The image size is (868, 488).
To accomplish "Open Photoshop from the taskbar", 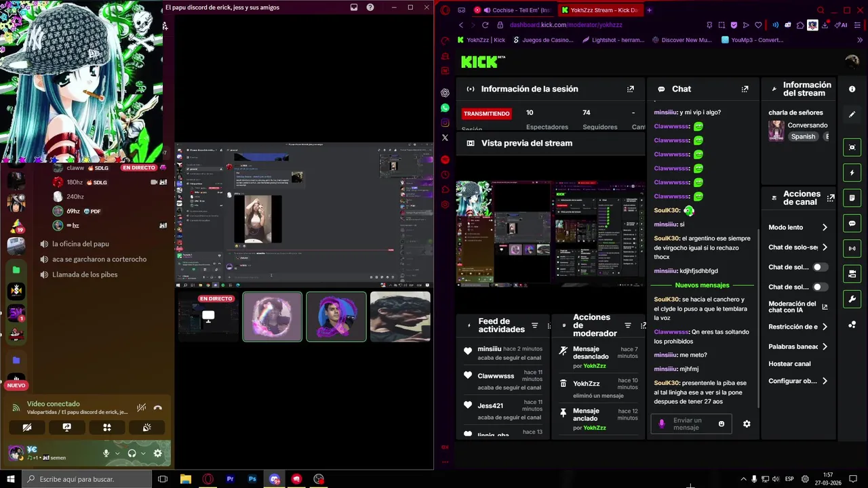I will 252,479.
